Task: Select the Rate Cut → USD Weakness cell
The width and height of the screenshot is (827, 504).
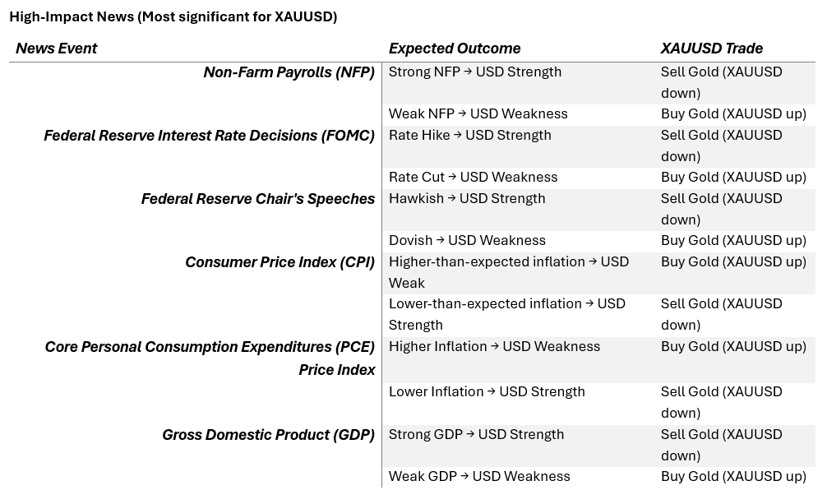Action: [473, 178]
